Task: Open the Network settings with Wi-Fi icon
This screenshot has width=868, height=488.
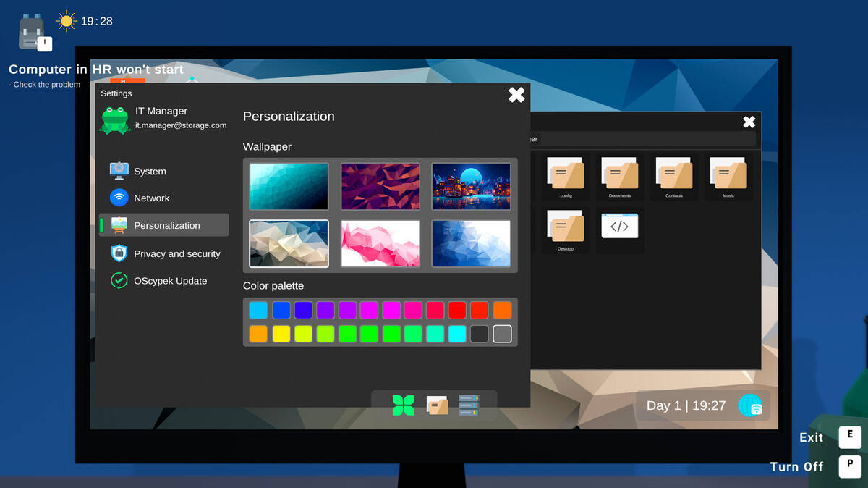Action: click(150, 198)
